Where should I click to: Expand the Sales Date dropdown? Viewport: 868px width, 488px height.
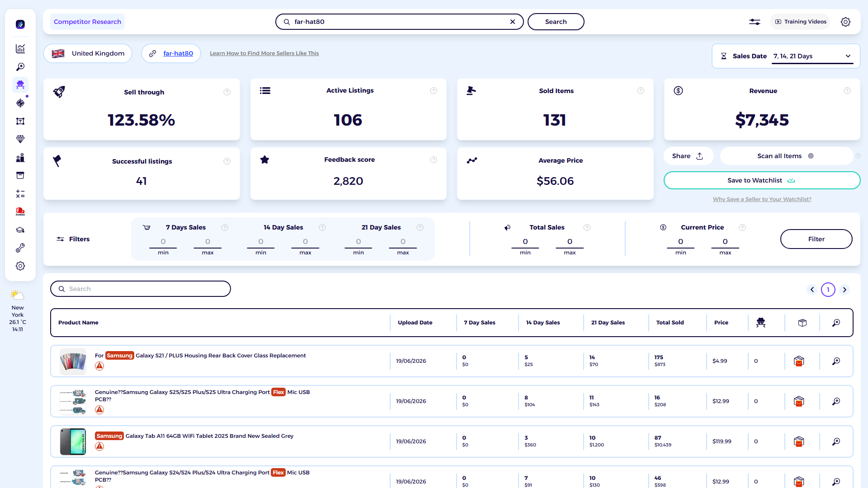click(812, 56)
